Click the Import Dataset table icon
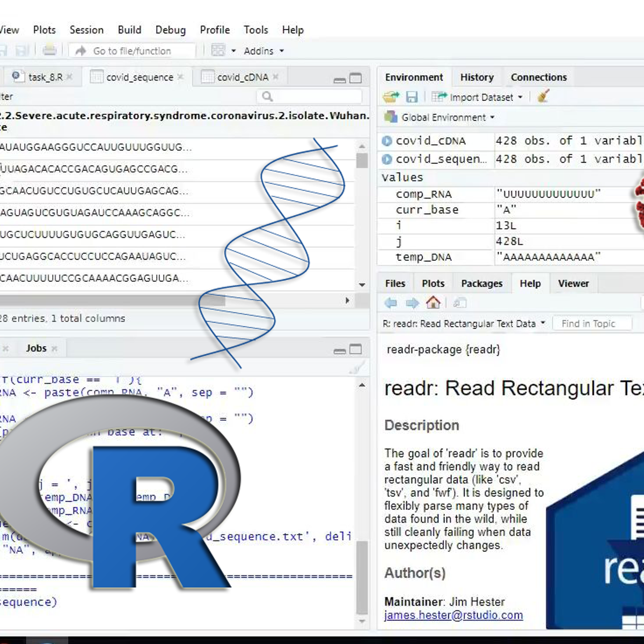644x644 pixels. coord(439,97)
